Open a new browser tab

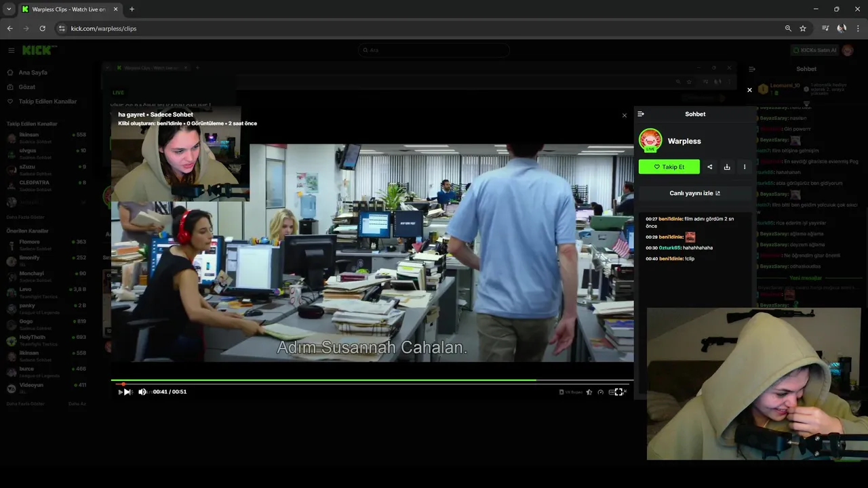coord(132,9)
